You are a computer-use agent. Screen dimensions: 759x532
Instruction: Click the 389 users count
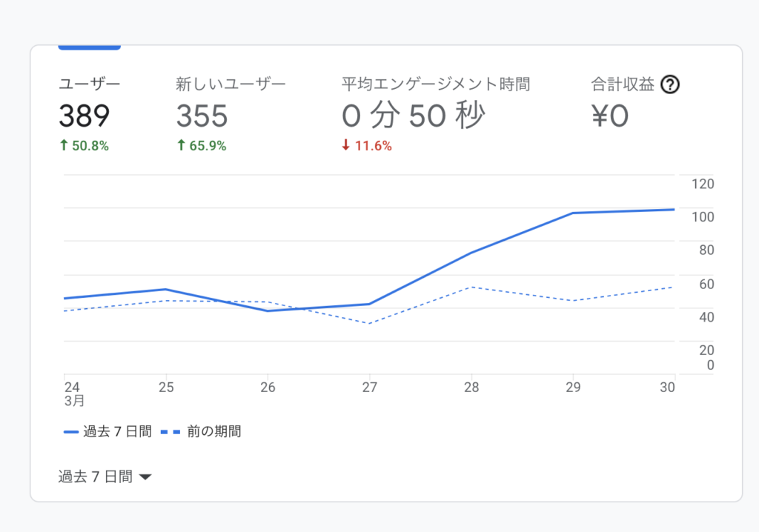[x=84, y=116]
